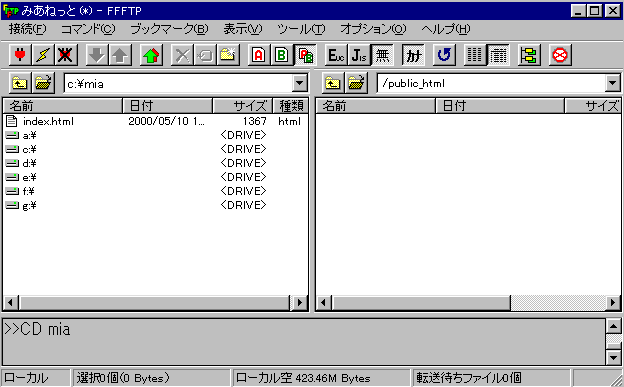Click the Download arrow icon
624x387 pixels.
pyautogui.click(x=97, y=55)
